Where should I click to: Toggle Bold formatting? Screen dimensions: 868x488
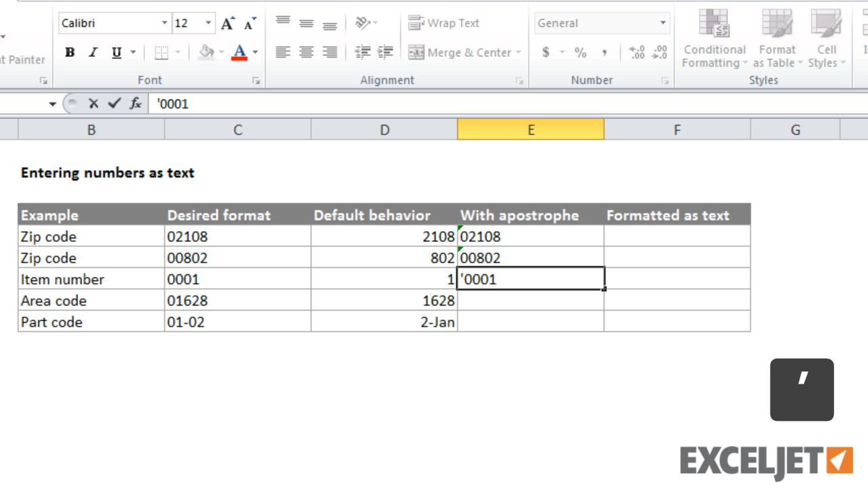(x=70, y=52)
